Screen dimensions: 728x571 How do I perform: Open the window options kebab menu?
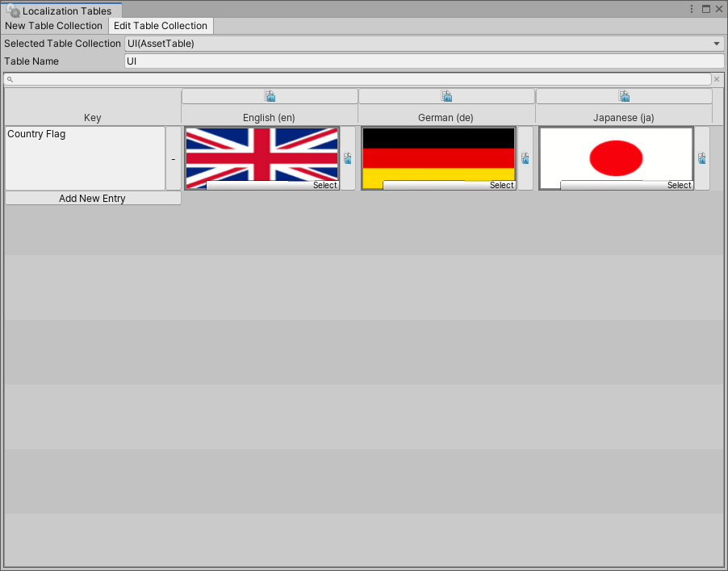click(692, 8)
